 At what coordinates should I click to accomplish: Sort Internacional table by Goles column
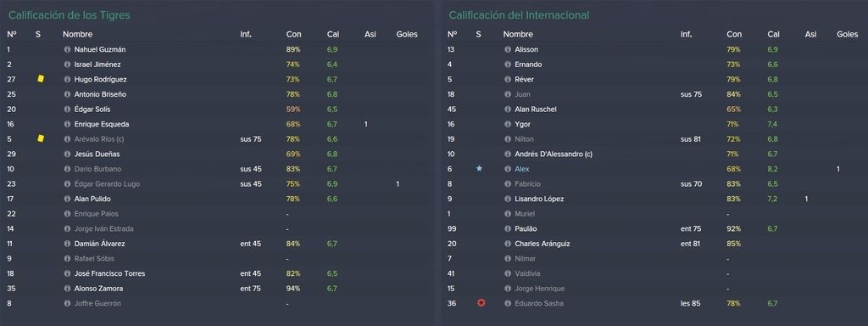[848, 34]
